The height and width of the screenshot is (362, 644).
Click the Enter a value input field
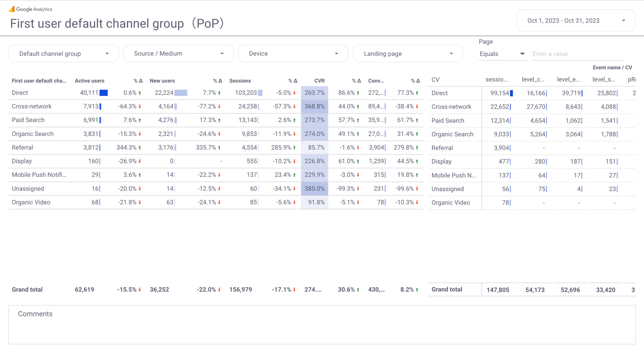coord(578,54)
